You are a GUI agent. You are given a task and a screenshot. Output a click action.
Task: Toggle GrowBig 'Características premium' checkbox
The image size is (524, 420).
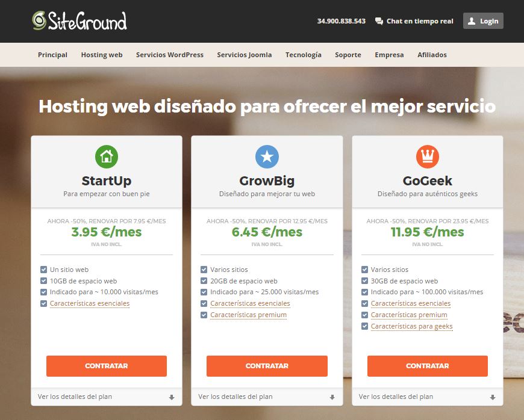pos(204,315)
